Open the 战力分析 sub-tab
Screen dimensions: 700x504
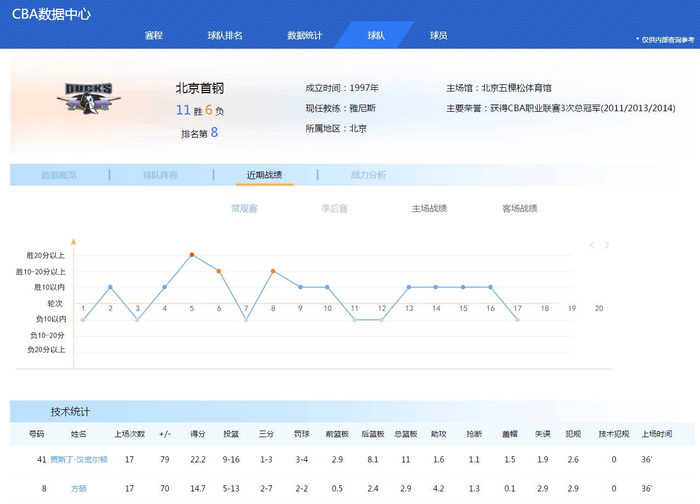tap(368, 175)
